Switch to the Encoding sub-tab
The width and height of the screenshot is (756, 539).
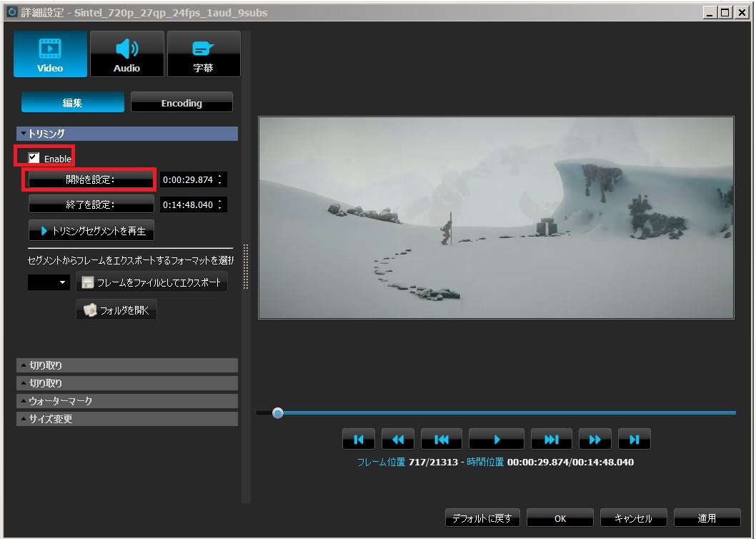(181, 102)
